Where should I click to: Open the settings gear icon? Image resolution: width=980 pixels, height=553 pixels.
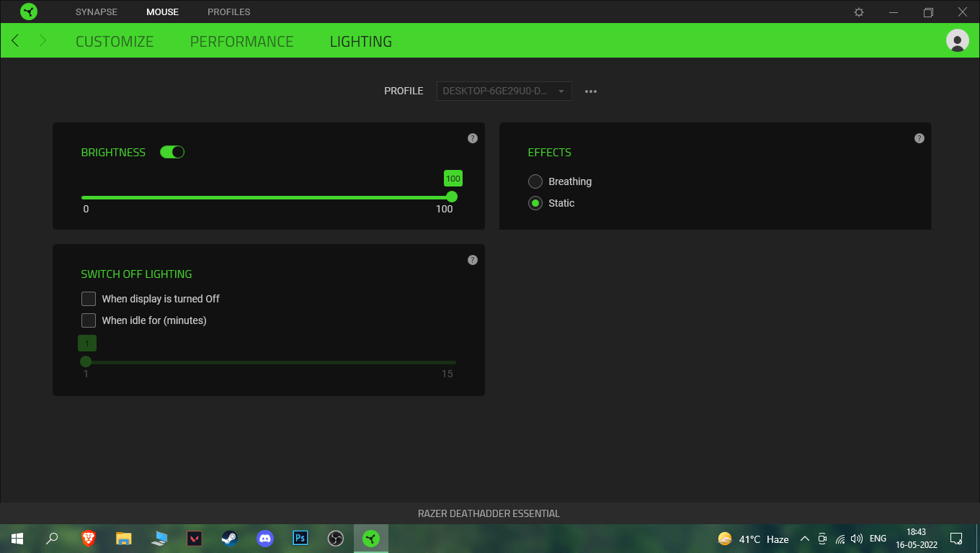pyautogui.click(x=859, y=12)
